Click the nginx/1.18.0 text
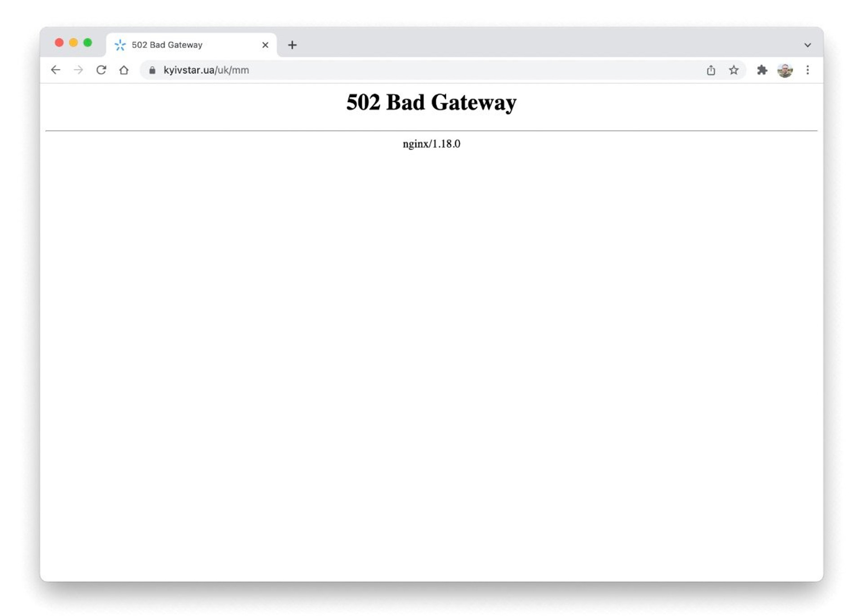 click(x=431, y=144)
